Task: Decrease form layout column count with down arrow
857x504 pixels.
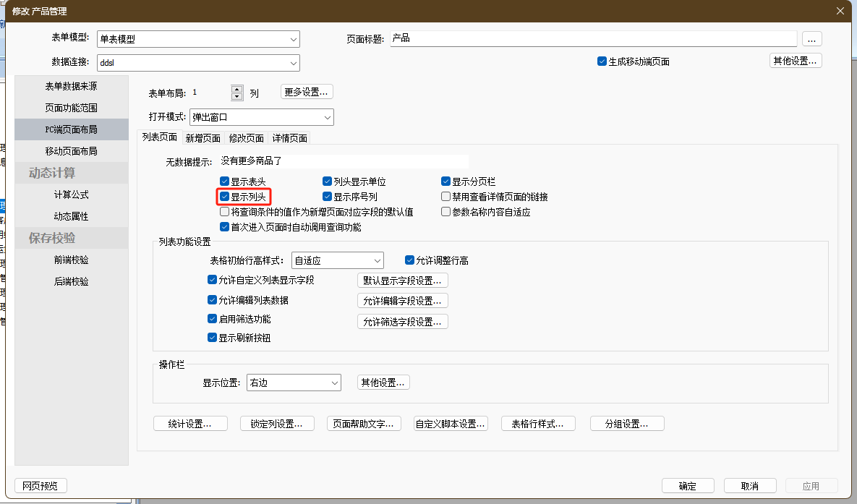Action: (236, 97)
